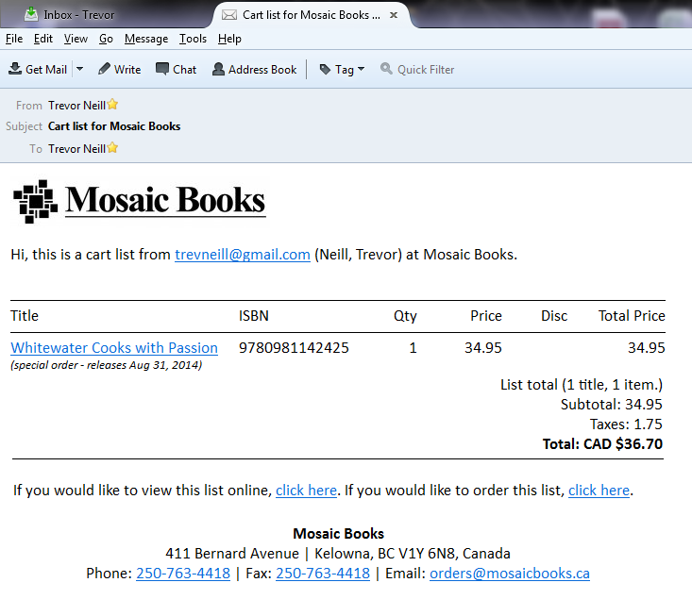Expand the Get Mail dropdown arrow
Screen dimensions: 692x616
[79, 69]
